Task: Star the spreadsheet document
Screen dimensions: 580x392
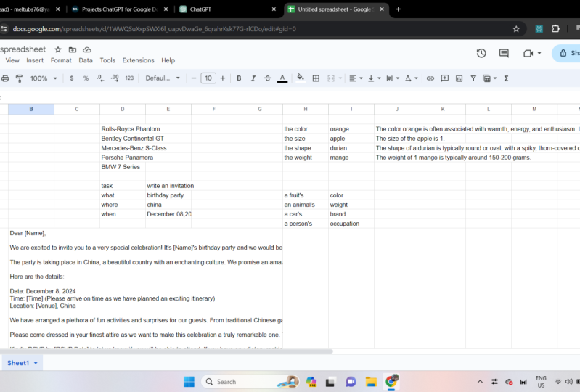Action: pos(58,49)
